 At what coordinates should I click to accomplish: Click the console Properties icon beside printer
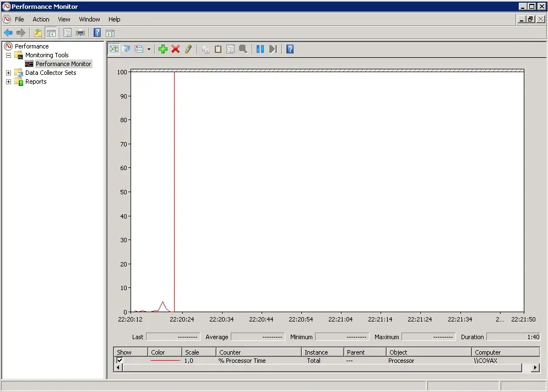pyautogui.click(x=67, y=33)
